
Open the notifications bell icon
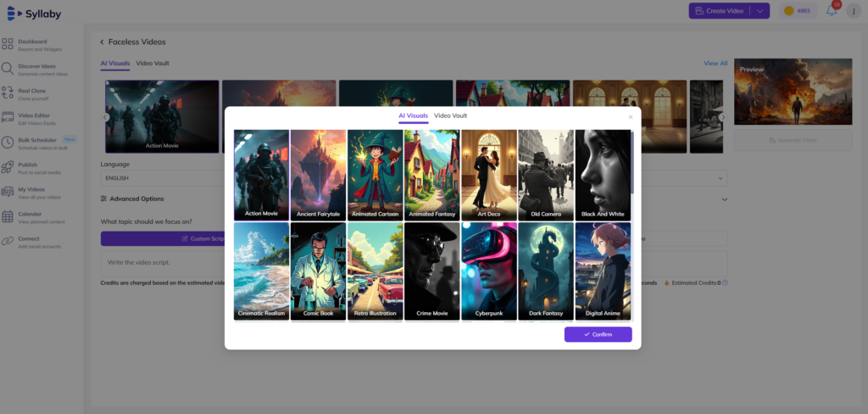pos(832,11)
